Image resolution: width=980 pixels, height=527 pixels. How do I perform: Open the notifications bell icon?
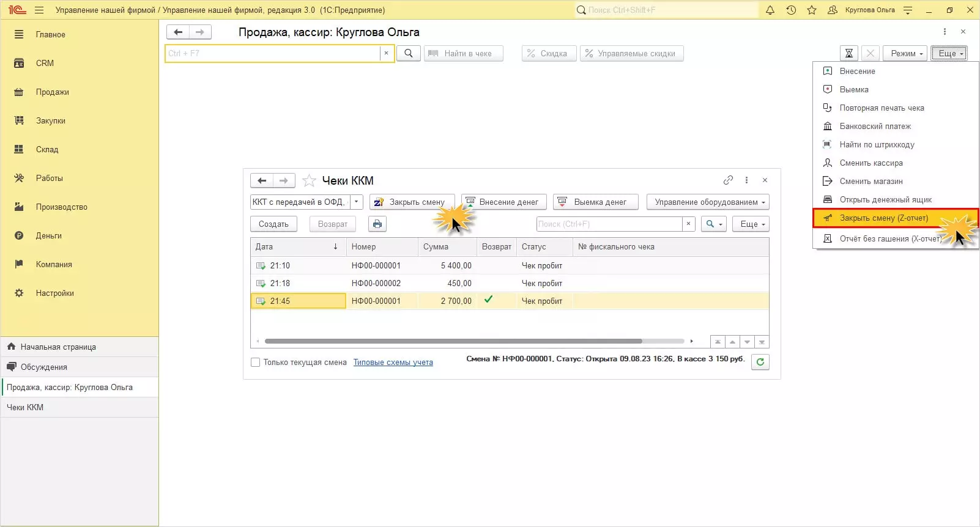pyautogui.click(x=770, y=10)
